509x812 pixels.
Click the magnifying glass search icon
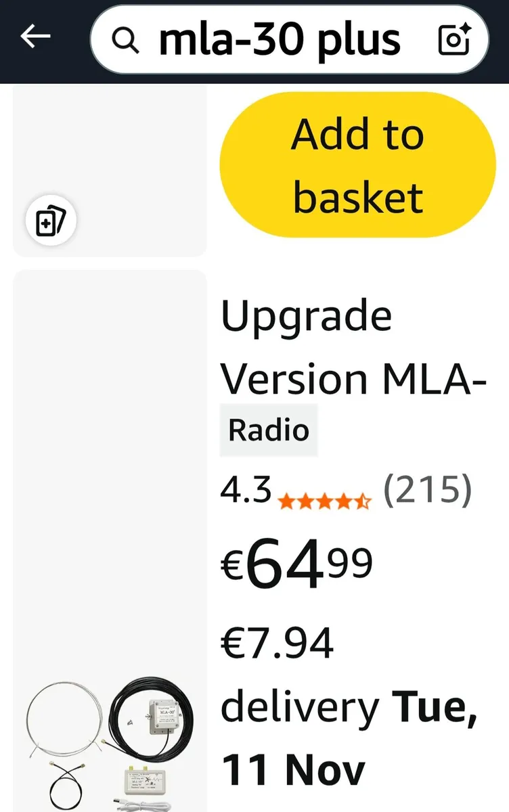[x=125, y=41]
